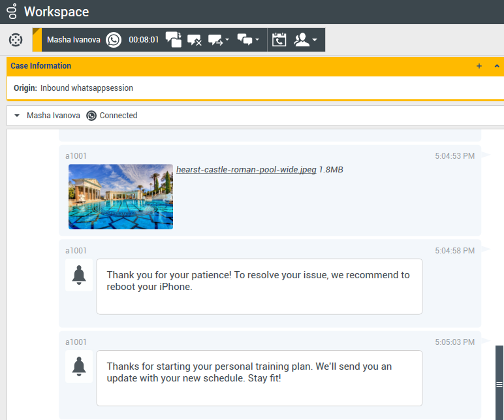
Task: End the chat with the X bubble icon
Action: [x=195, y=40]
